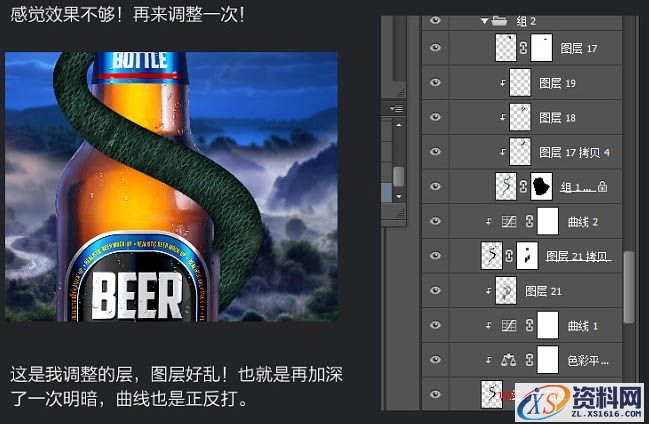This screenshot has height=424, width=649.
Task: Select layer name 图层 18
Action: point(557,118)
